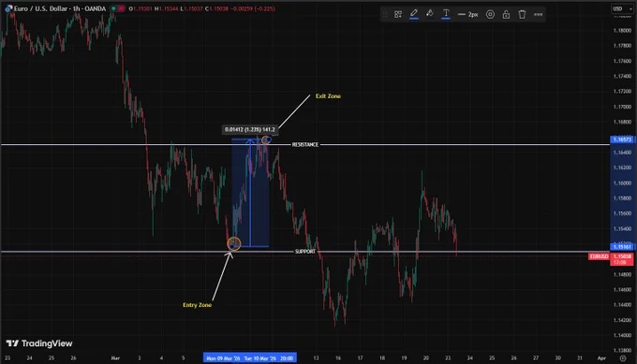This screenshot has width=637, height=364.
Task: Open drawing settings circle icon
Action: (490, 15)
